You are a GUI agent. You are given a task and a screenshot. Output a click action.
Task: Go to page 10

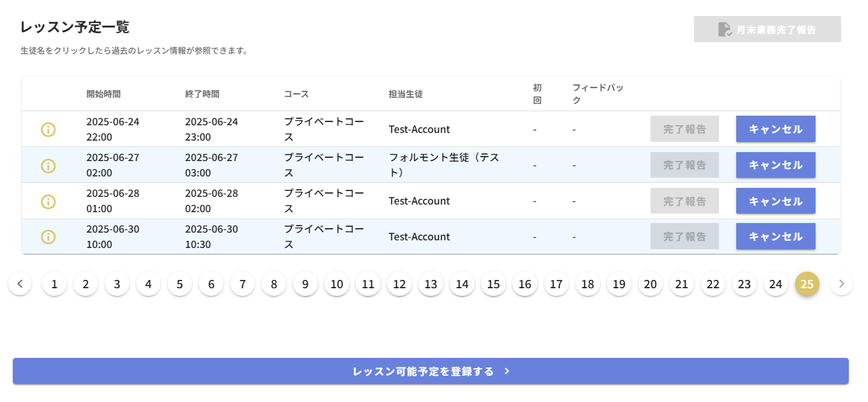336,284
